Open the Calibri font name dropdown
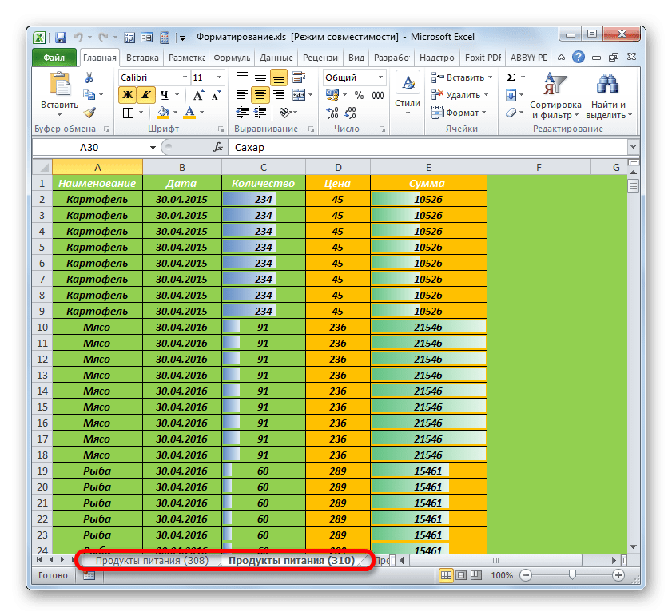 tap(185, 77)
